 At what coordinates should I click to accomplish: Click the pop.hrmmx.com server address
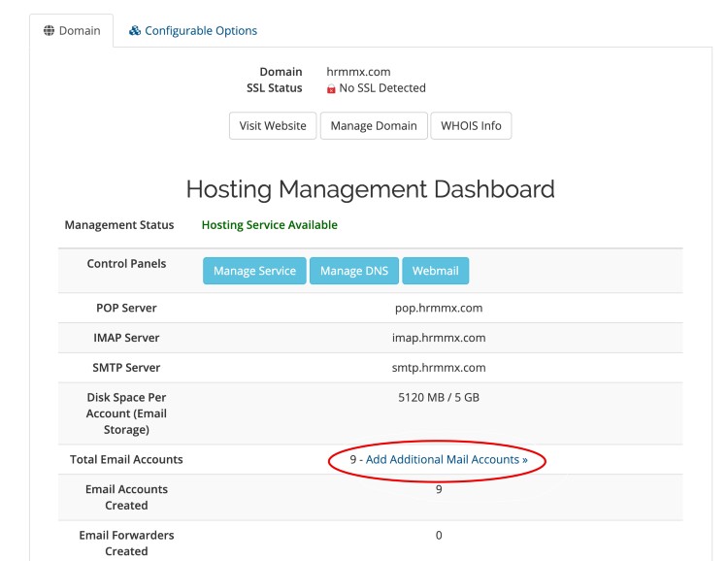click(x=438, y=308)
